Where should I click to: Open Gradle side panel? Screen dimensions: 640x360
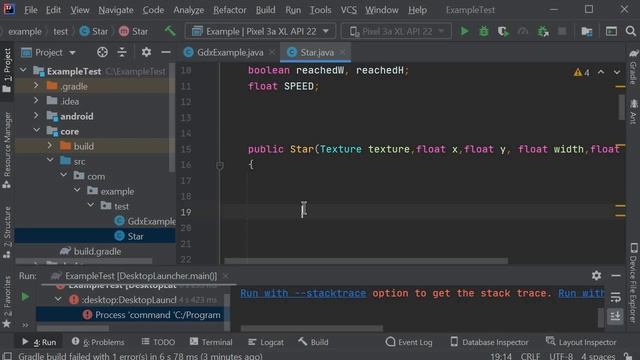(x=633, y=67)
